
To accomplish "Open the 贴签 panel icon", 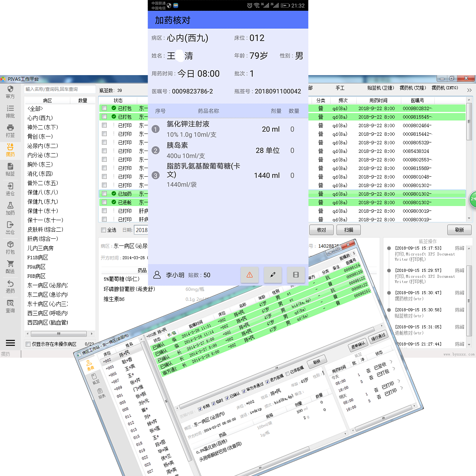I will tap(10, 169).
